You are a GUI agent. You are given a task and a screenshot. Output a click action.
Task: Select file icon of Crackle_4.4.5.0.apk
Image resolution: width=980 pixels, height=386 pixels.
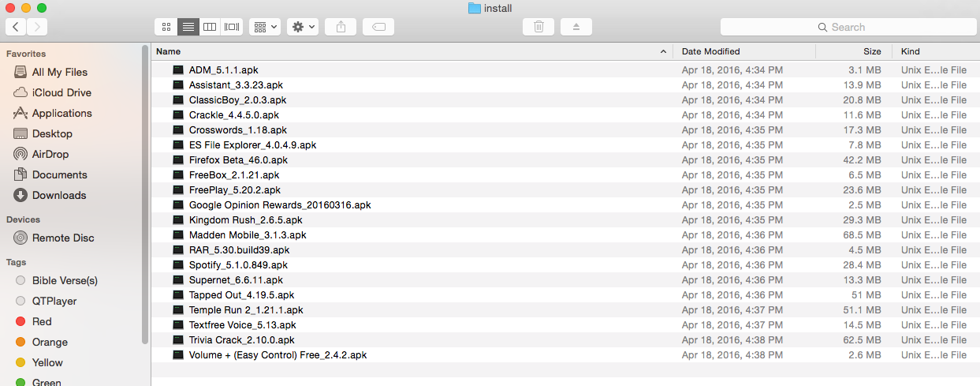tap(178, 115)
